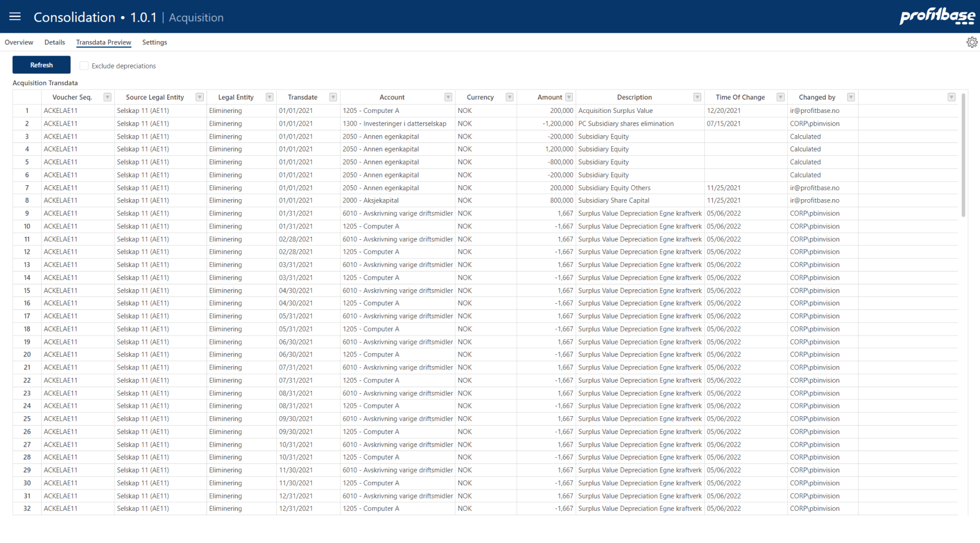
Task: Click the table vertical scrollbar thumb
Action: click(963, 155)
